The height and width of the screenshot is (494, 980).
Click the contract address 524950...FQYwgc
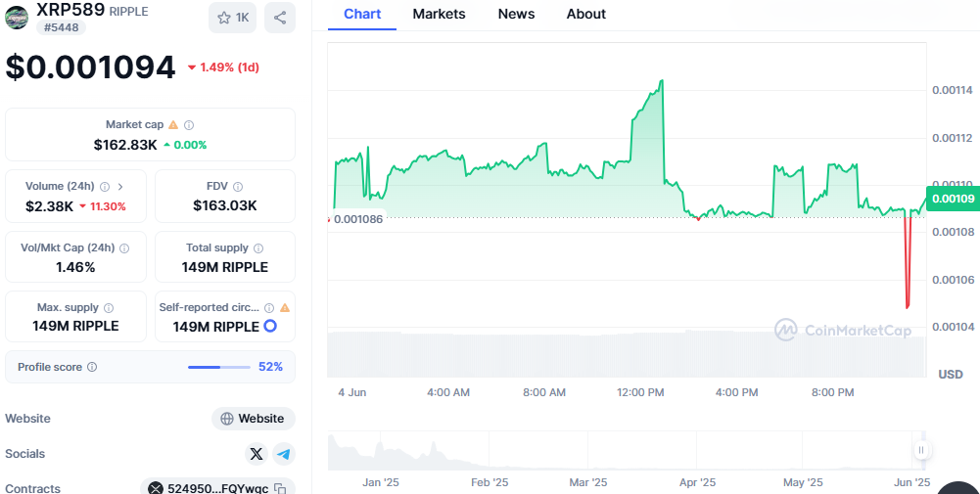point(218,488)
